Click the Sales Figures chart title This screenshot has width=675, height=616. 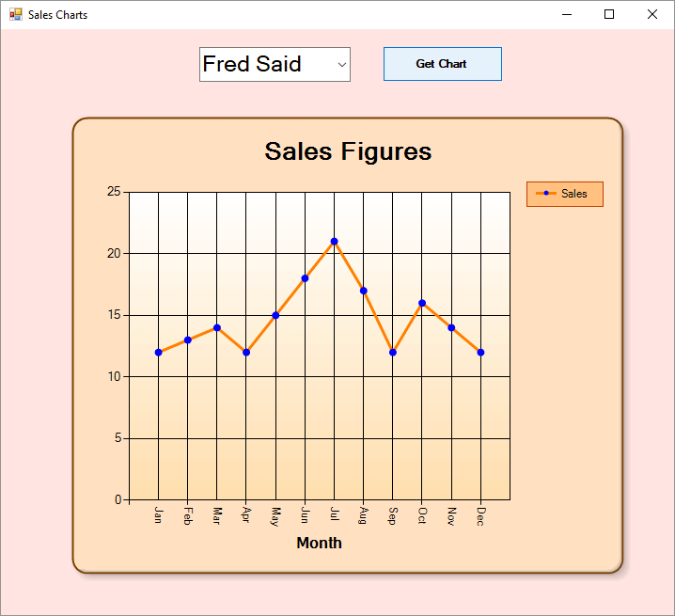pyautogui.click(x=348, y=151)
